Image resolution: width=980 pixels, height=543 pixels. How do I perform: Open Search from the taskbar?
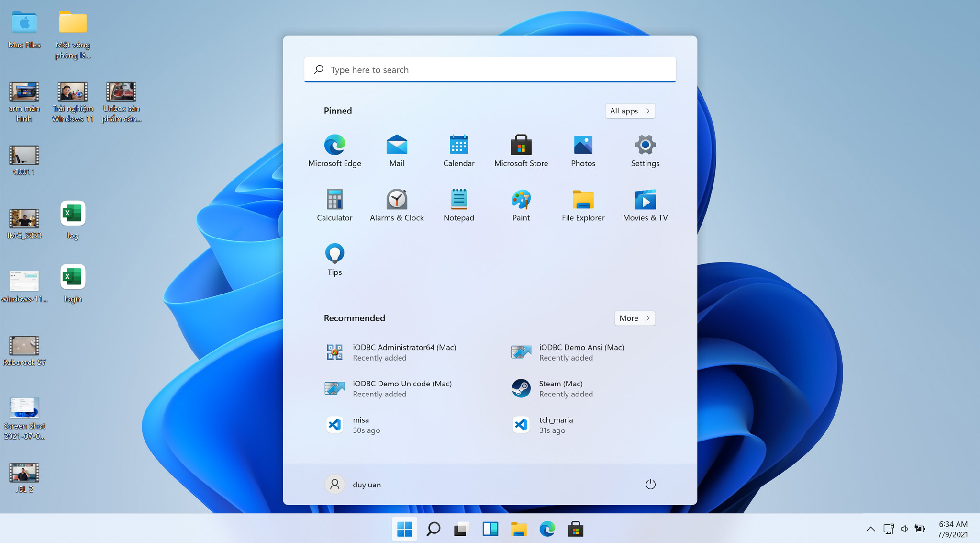(433, 529)
